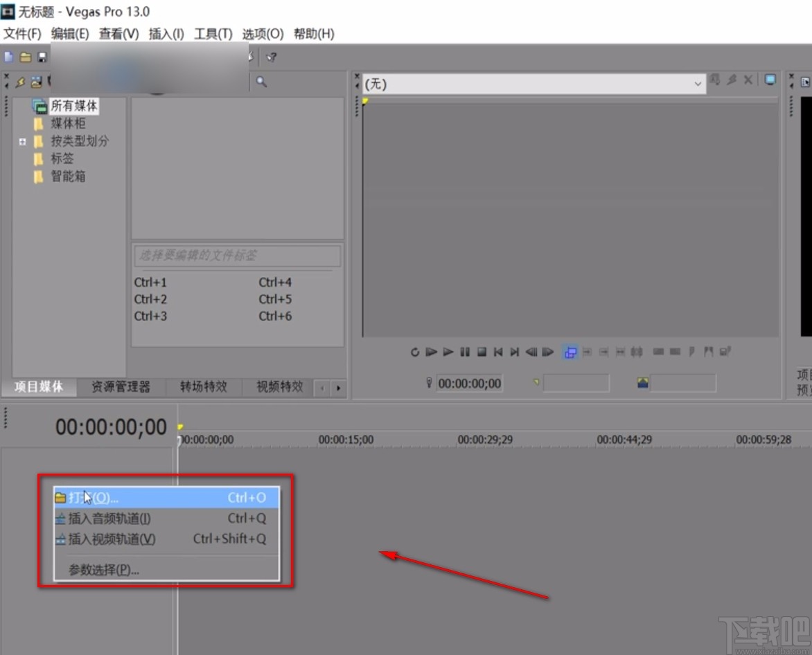812x655 pixels.
Task: Click the trimmer selection length field
Action: coord(683,384)
